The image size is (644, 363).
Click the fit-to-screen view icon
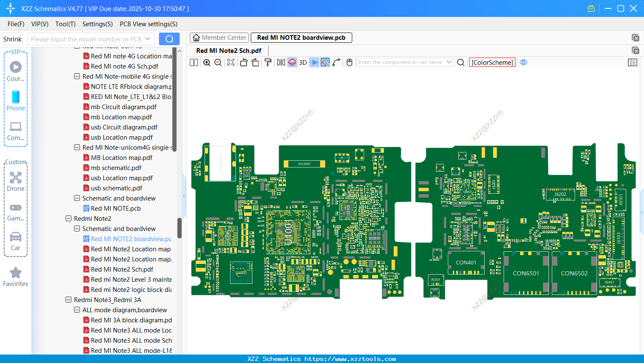click(231, 63)
